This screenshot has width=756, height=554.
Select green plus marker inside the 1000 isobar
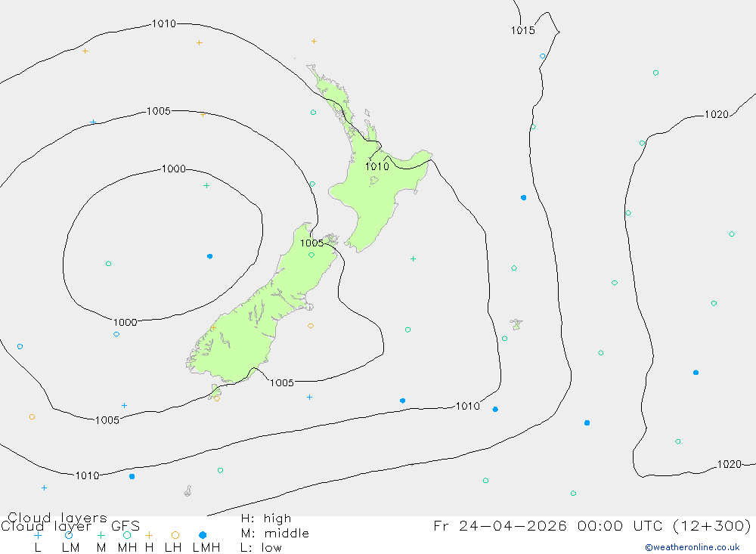coord(206,186)
